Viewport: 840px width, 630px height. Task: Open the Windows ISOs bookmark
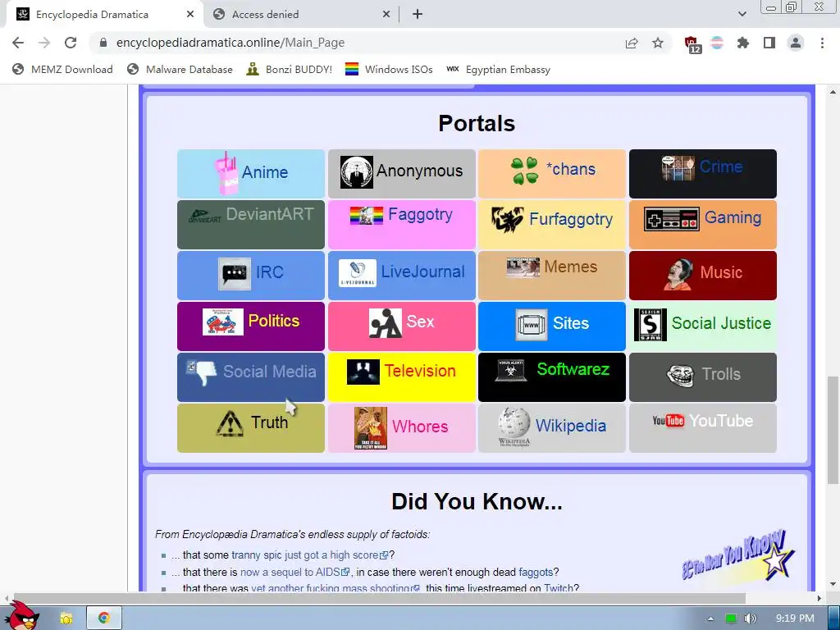(389, 69)
